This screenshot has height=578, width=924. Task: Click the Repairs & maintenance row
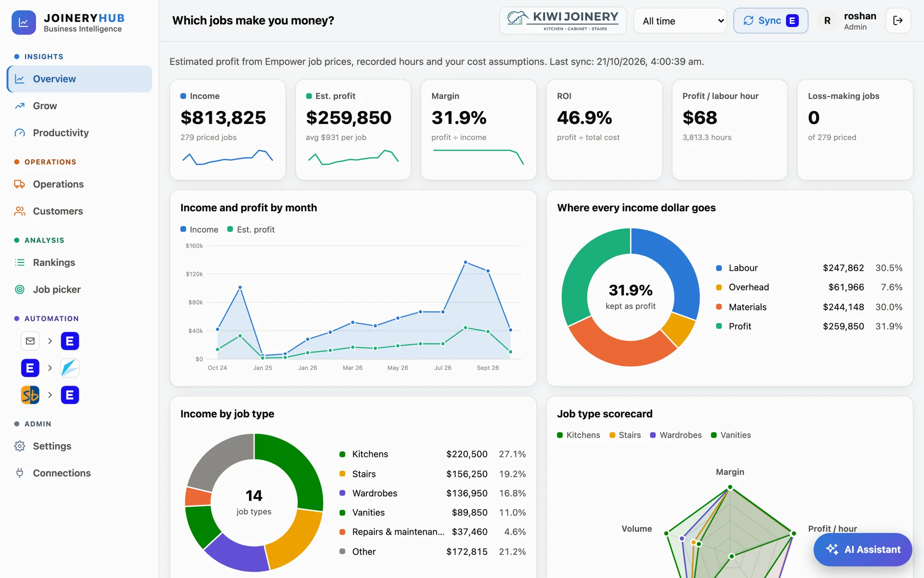(x=432, y=532)
